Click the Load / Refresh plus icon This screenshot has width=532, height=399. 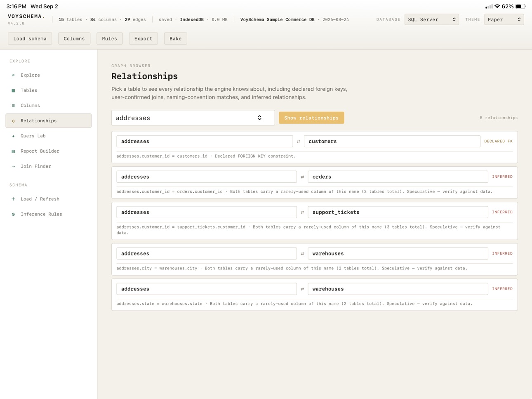(13, 199)
